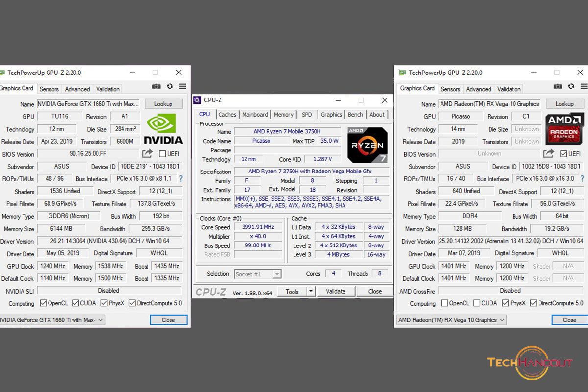
Task: Toggle DirectCompute 5.0 checkbox in NVIDIA GPU-Z
Action: coord(132,303)
